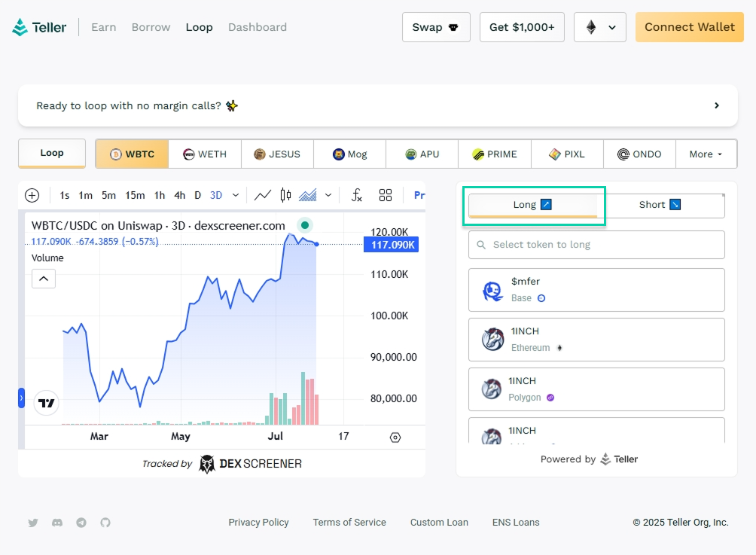Select the APU token
Viewport: 756px width, 555px height.
tap(422, 154)
